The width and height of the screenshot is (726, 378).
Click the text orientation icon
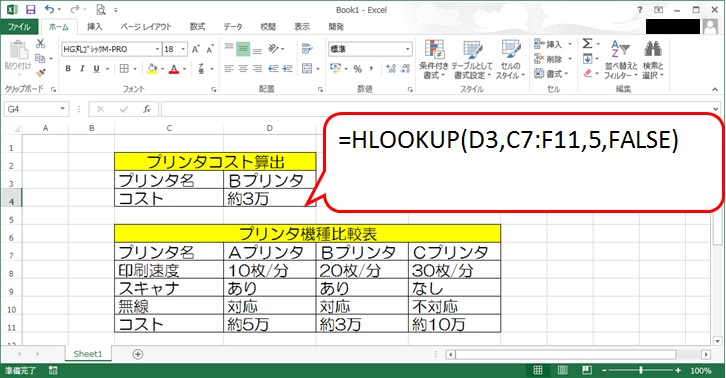pyautogui.click(x=274, y=49)
